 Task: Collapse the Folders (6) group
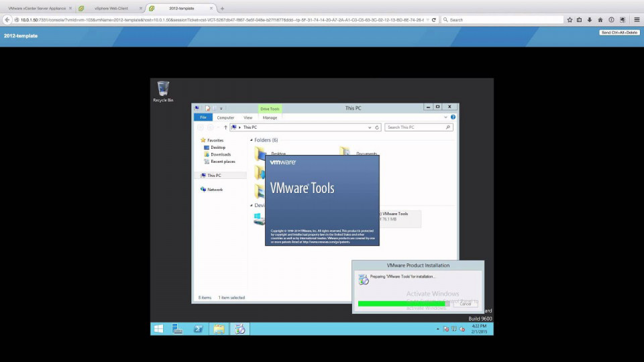coord(252,140)
